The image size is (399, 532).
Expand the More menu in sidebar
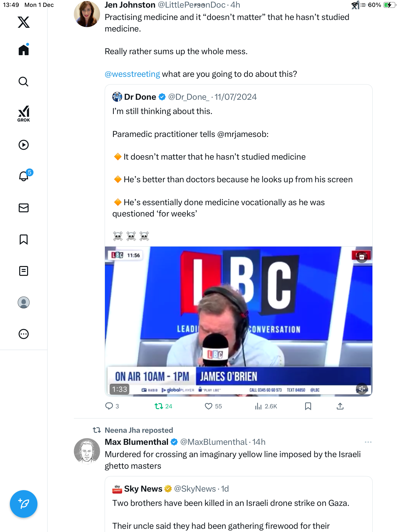coord(24,334)
